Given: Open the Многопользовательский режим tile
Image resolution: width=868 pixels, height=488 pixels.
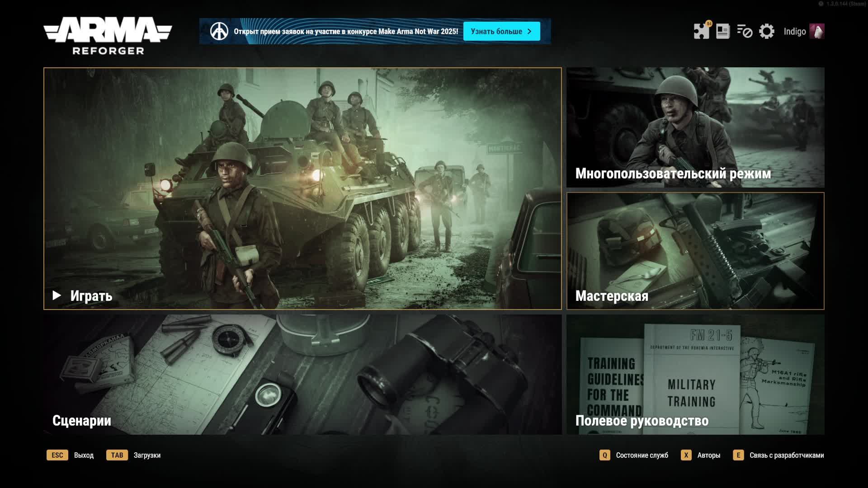Looking at the screenshot, I should pyautogui.click(x=695, y=127).
